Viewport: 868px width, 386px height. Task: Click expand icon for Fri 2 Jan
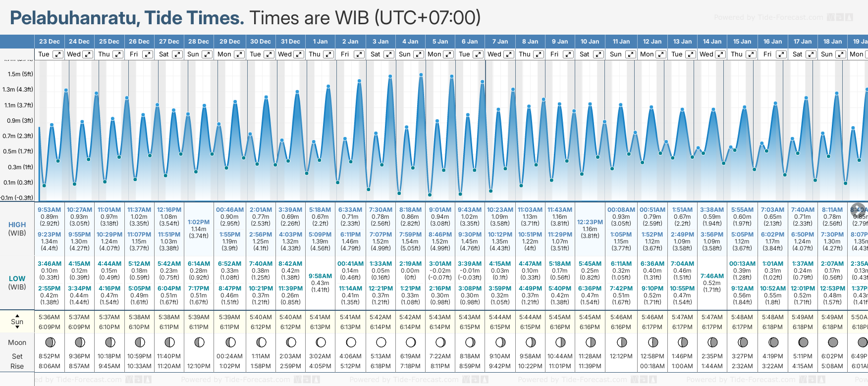(359, 54)
